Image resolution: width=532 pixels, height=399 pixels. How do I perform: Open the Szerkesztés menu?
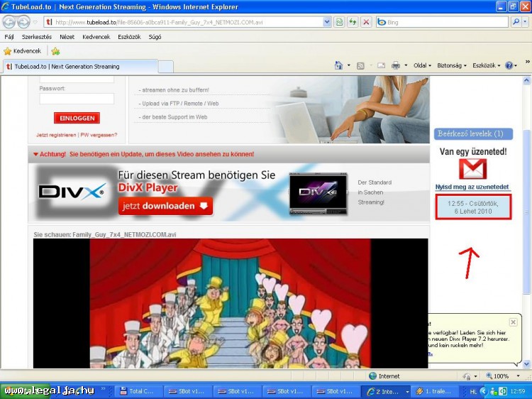(x=36, y=36)
